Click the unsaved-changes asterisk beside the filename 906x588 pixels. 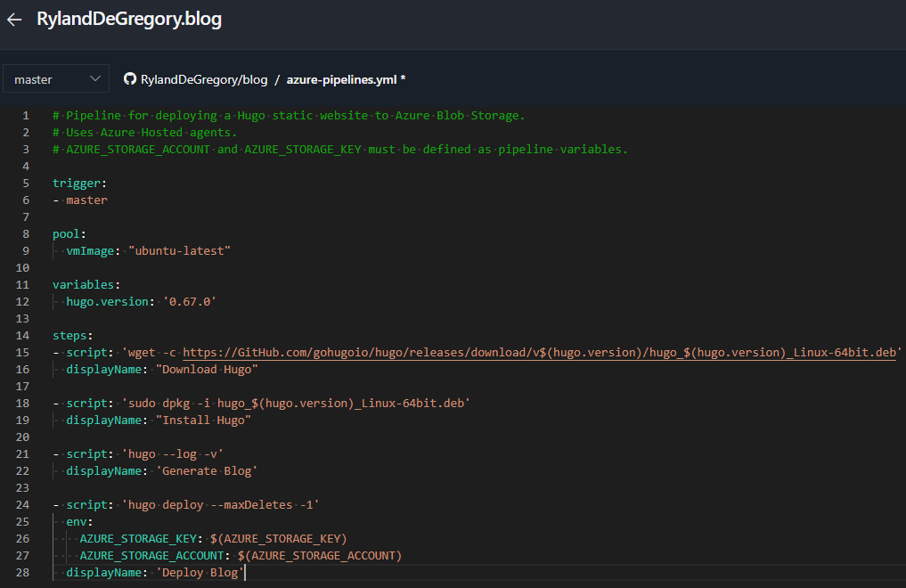[403, 79]
